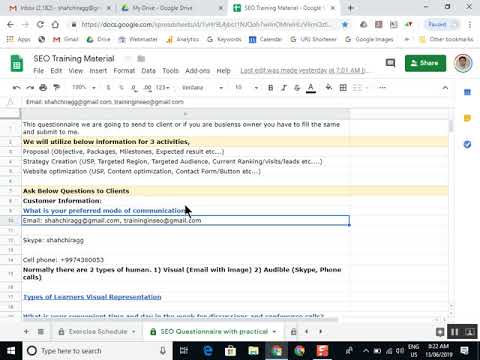The width and height of the screenshot is (480, 360).
Task: Open the All Sheets list icon
Action: pos(41,332)
